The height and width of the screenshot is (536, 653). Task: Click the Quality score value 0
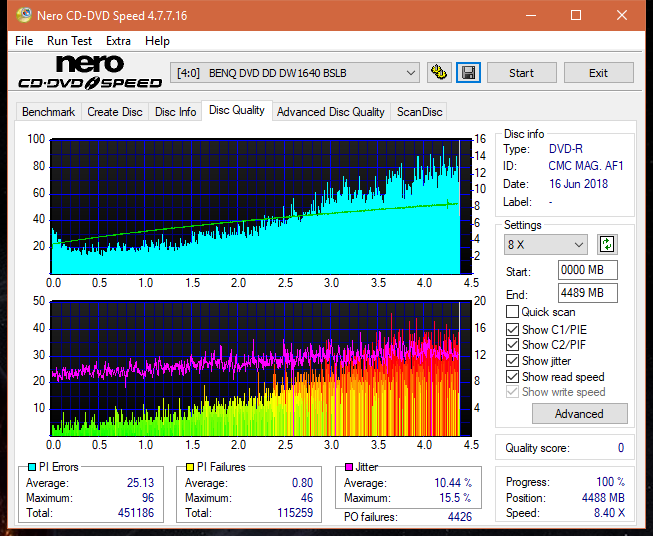click(x=621, y=448)
